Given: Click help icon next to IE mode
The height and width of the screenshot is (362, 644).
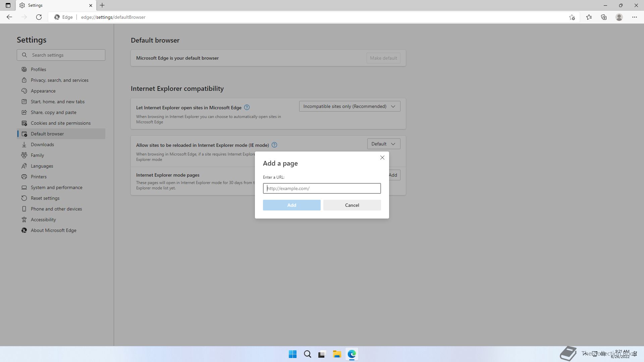Looking at the screenshot, I should [274, 145].
